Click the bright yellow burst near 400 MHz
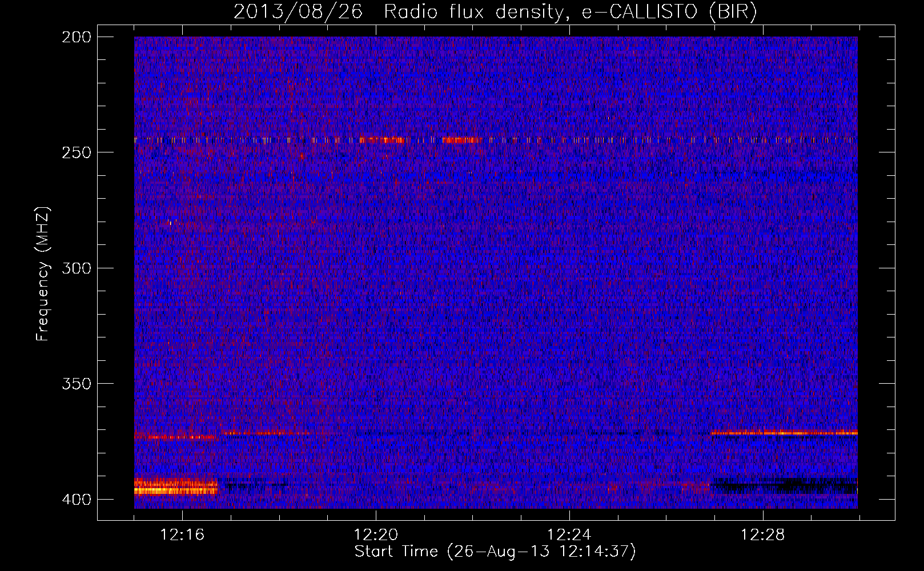 click(x=175, y=487)
